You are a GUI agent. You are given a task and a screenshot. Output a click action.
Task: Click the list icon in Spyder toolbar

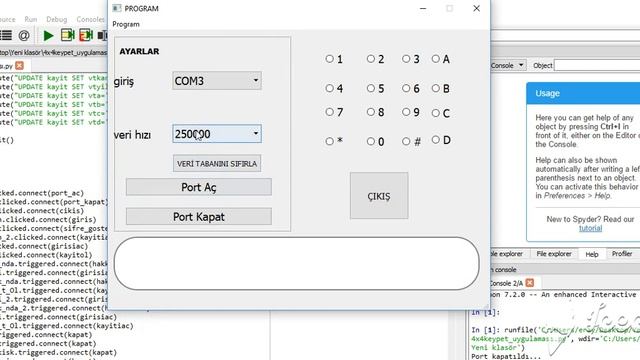pos(6,35)
